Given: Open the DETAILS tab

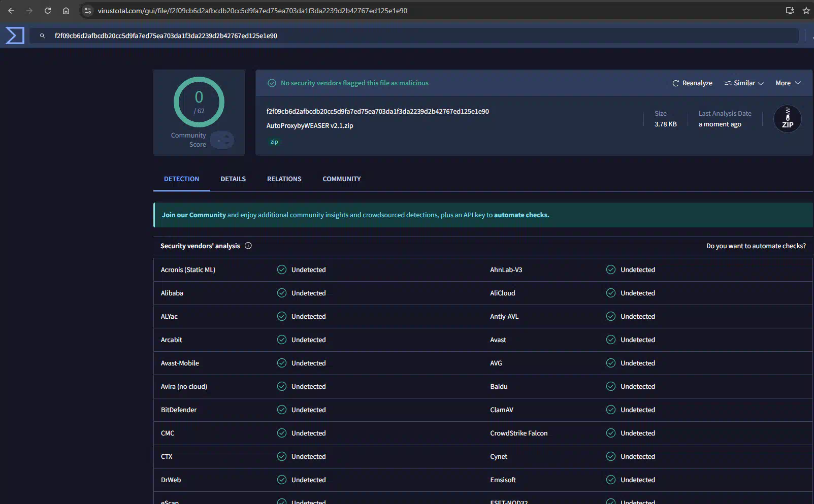Looking at the screenshot, I should 233,179.
